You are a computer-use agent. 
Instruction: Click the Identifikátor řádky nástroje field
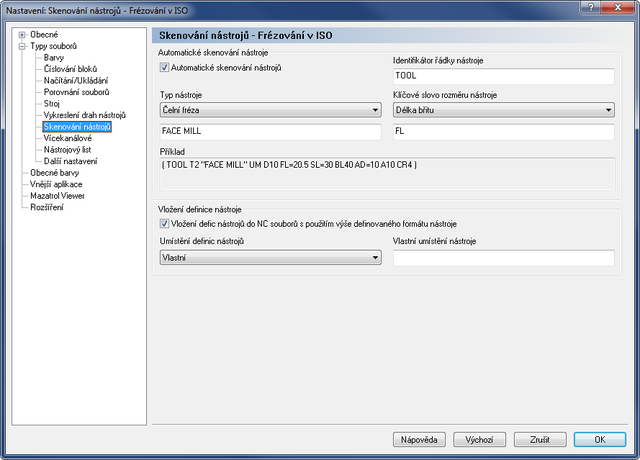(x=504, y=76)
